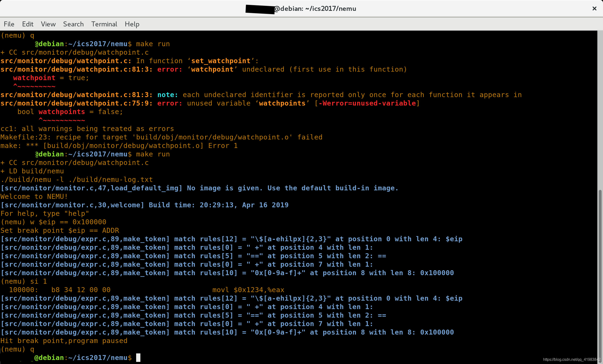Click the line 'cc1: all warnings being treated as errors'

(x=87, y=129)
